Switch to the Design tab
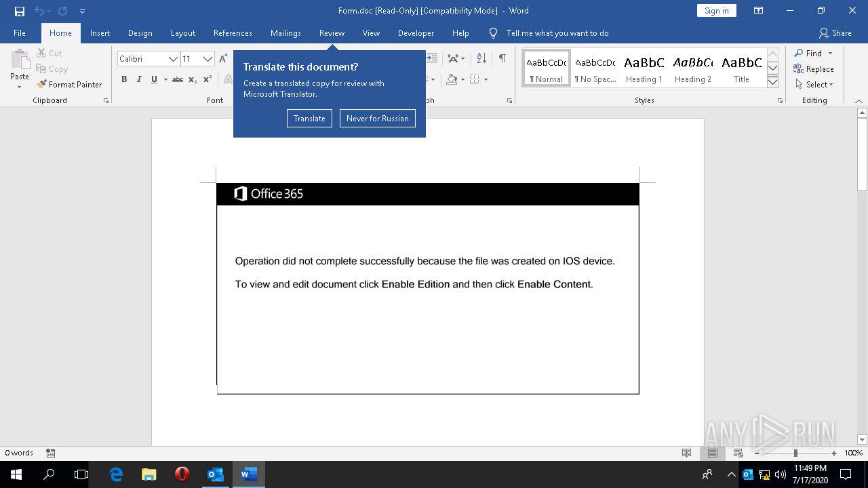The height and width of the screenshot is (488, 868). (140, 33)
